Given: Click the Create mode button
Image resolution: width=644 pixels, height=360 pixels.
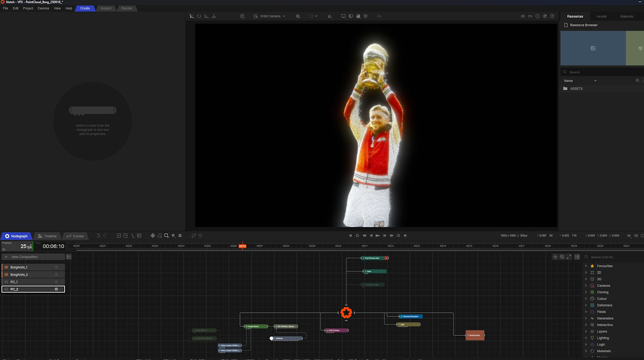Looking at the screenshot, I should pyautogui.click(x=85, y=9).
